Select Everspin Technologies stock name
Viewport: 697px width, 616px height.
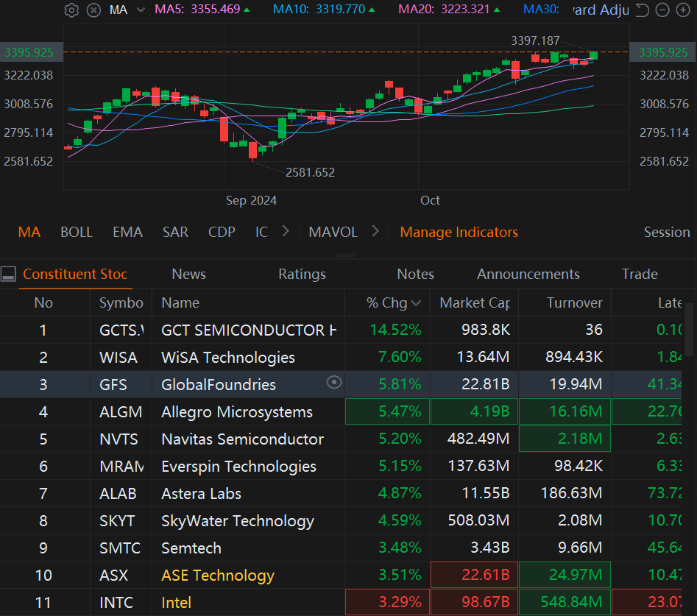238,466
